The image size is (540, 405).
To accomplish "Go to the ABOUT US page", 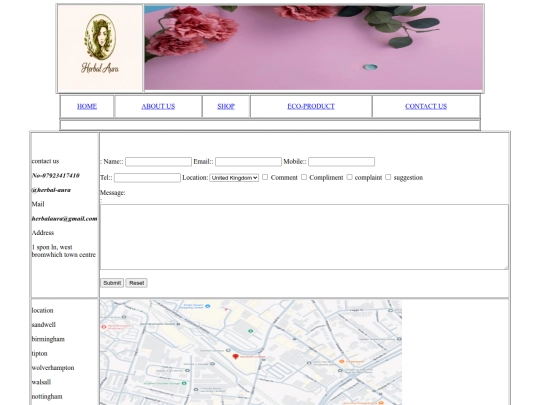I will 158,106.
